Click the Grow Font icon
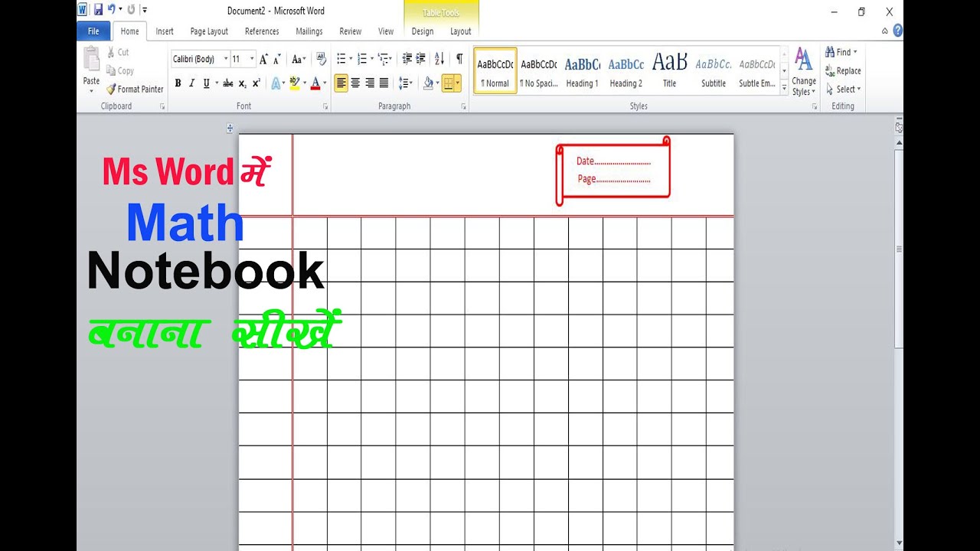The image size is (980, 551). pyautogui.click(x=263, y=59)
